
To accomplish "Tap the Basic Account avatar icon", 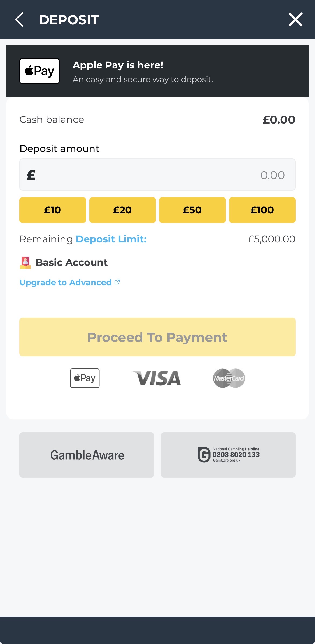I will pos(26,263).
